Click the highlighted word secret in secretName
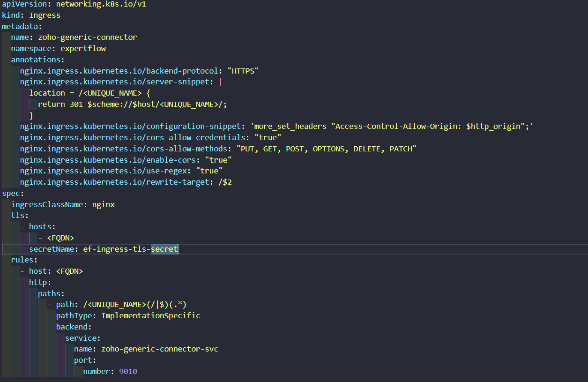Image resolution: width=588 pixels, height=382 pixels. pos(164,249)
